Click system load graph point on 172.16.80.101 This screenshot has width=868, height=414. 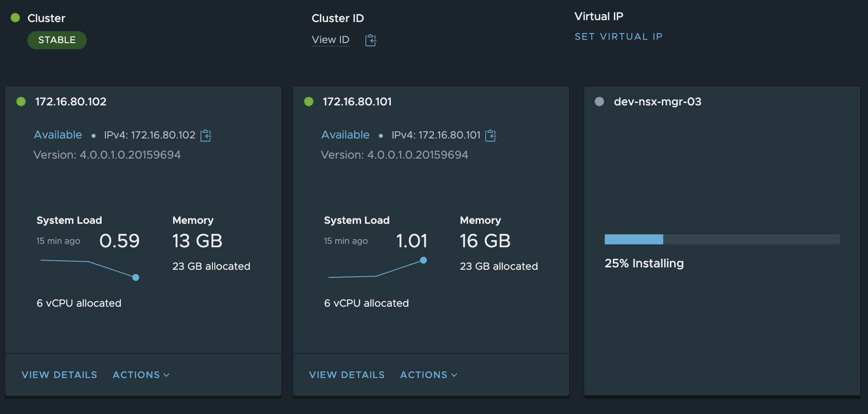(x=423, y=260)
